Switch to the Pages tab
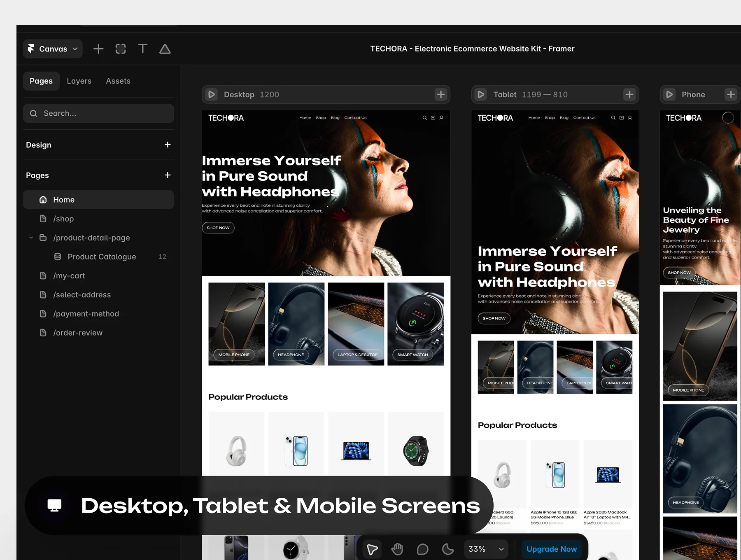Image resolution: width=741 pixels, height=560 pixels. [41, 81]
